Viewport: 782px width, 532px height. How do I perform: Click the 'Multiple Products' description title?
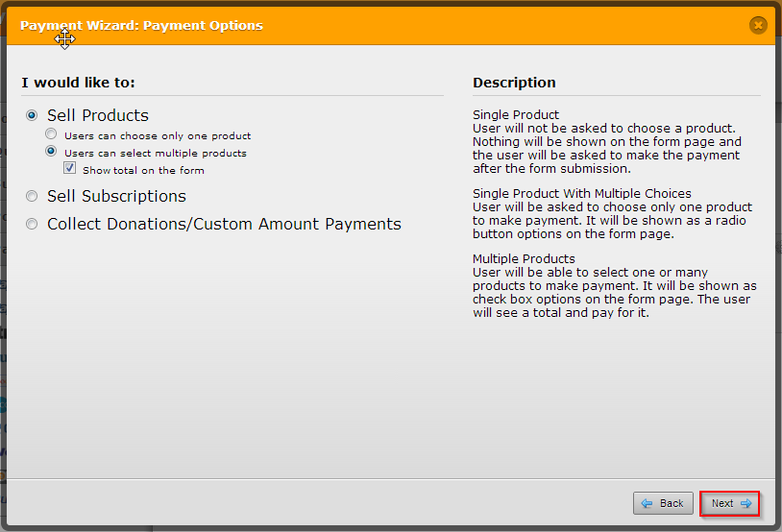pos(524,259)
